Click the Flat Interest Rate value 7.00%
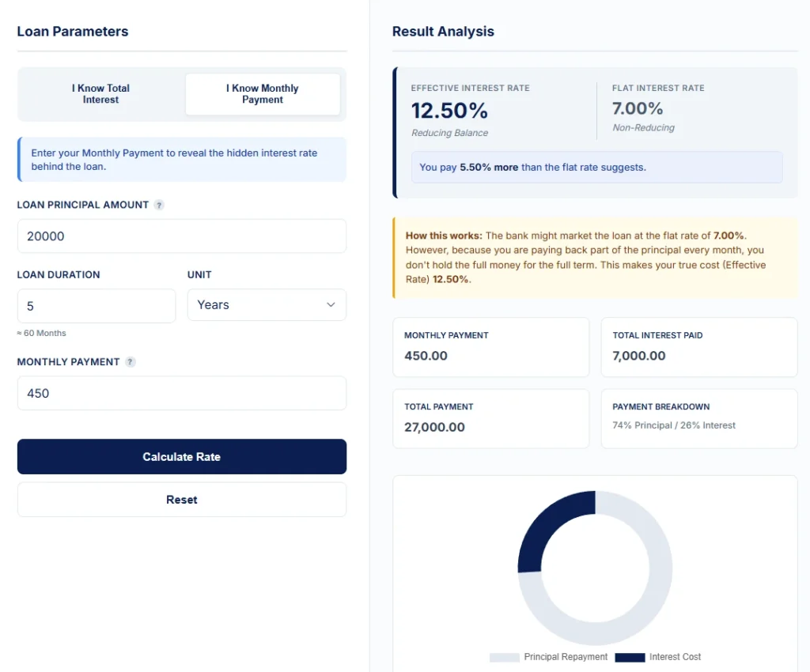The height and width of the screenshot is (672, 810). point(638,108)
